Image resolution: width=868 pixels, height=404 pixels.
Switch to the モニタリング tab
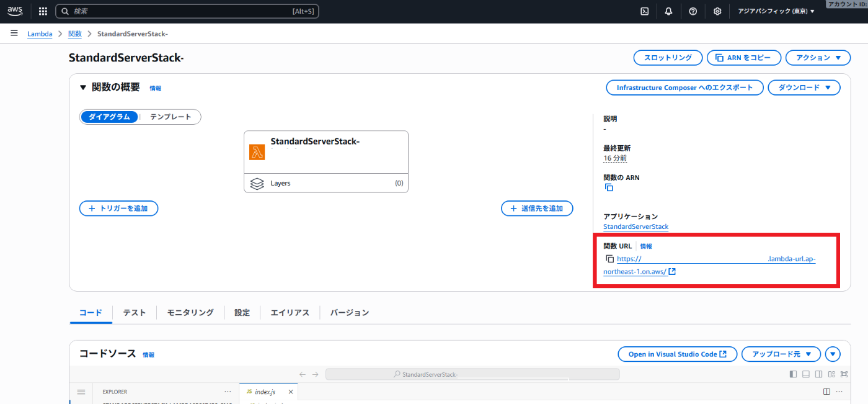(190, 313)
